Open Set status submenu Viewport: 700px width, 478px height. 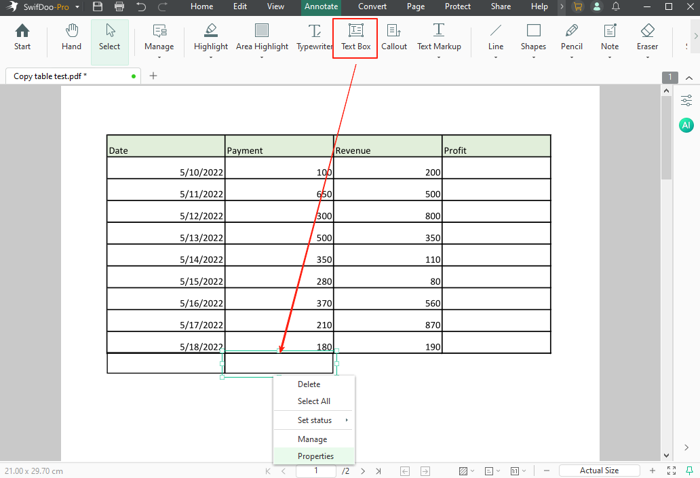tap(314, 420)
